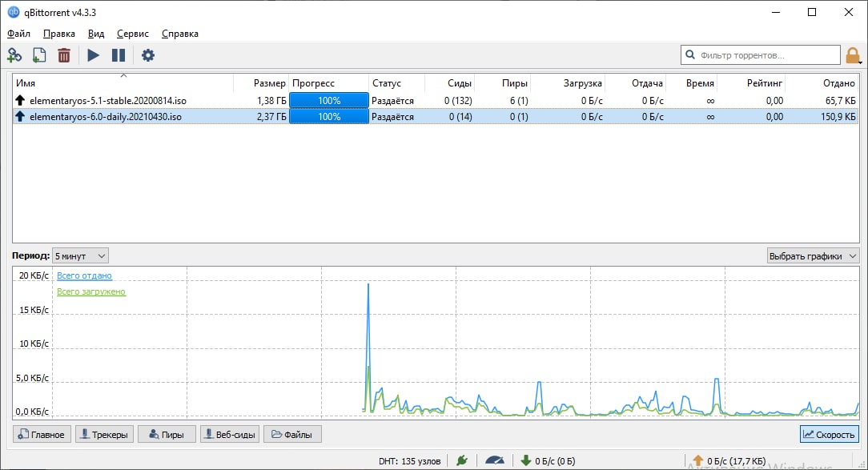Click the 0 (132) seeds cell

458,101
